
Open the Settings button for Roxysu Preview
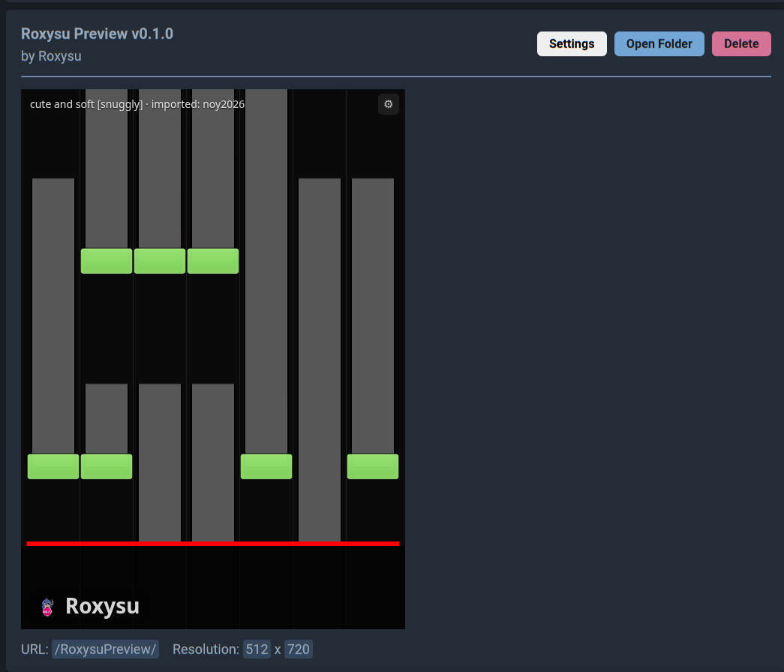572,44
